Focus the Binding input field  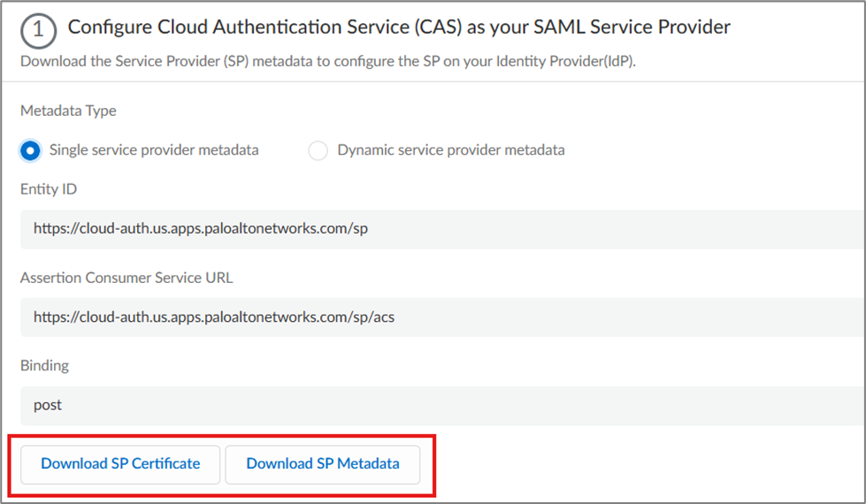531,405
